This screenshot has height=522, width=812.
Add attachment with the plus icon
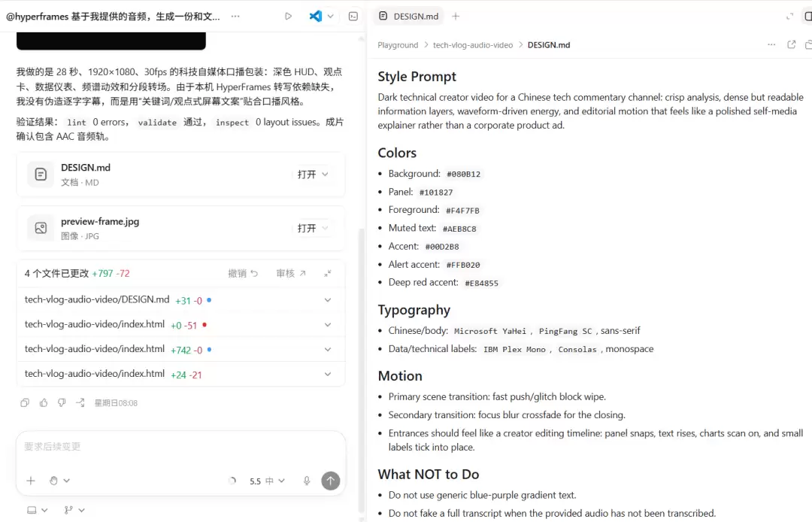[31, 481]
